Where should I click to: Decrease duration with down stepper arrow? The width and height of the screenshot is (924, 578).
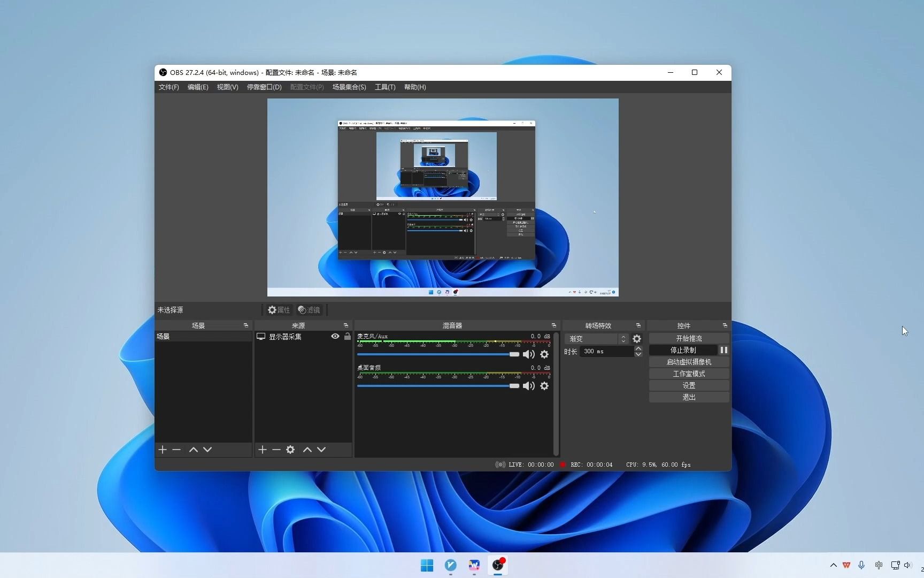coord(638,354)
